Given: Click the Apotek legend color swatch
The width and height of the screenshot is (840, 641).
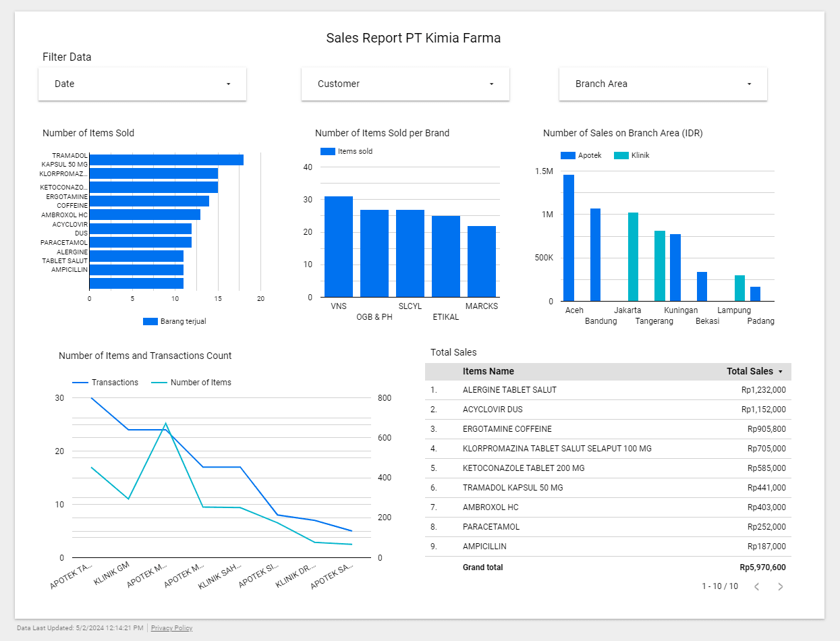Looking at the screenshot, I should (568, 155).
